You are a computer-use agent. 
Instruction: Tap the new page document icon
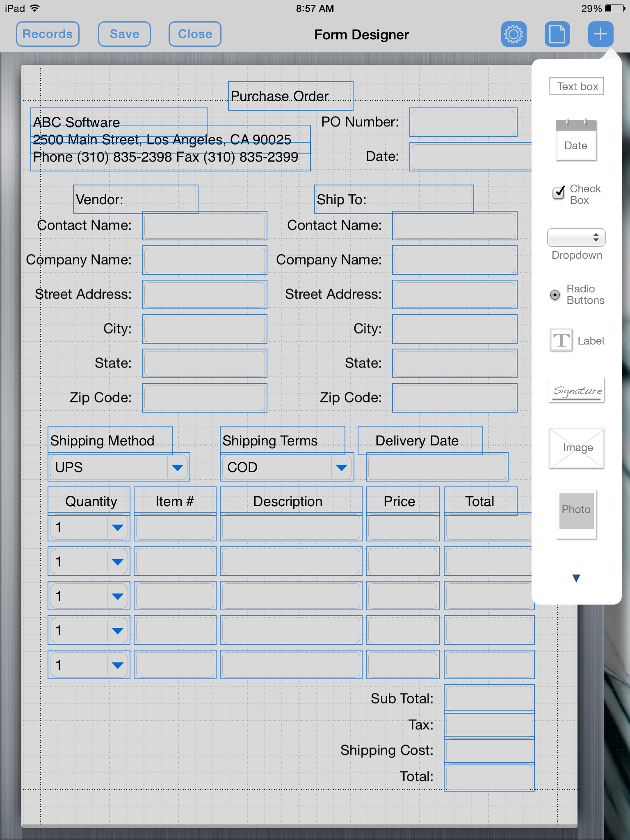tap(557, 34)
